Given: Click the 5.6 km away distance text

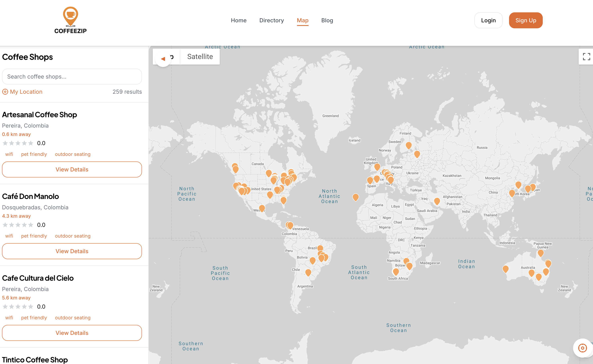Looking at the screenshot, I should (x=16, y=298).
